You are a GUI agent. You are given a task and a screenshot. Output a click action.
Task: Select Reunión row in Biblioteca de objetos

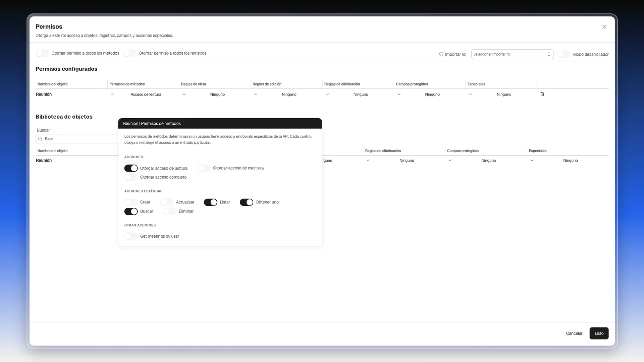point(44,161)
